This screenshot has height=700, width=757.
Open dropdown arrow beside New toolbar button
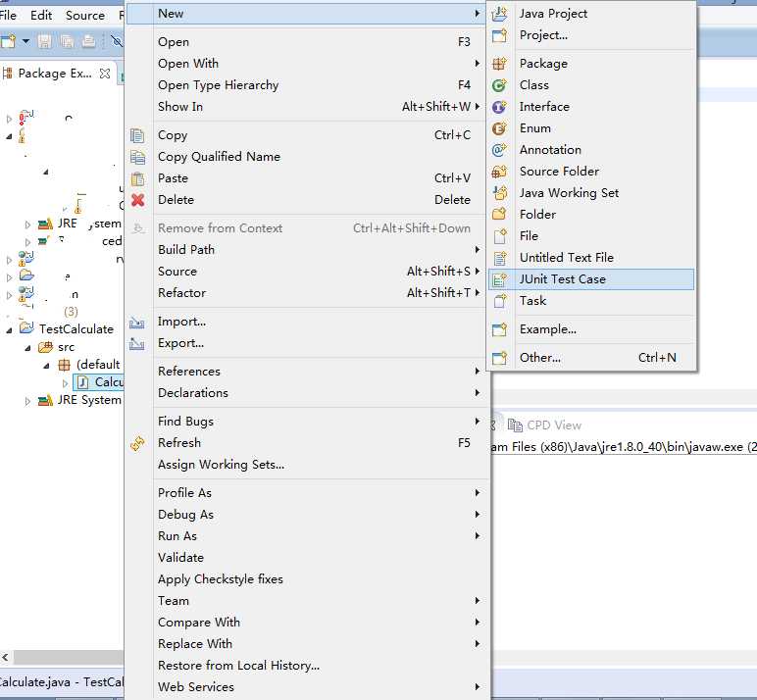click(25, 41)
